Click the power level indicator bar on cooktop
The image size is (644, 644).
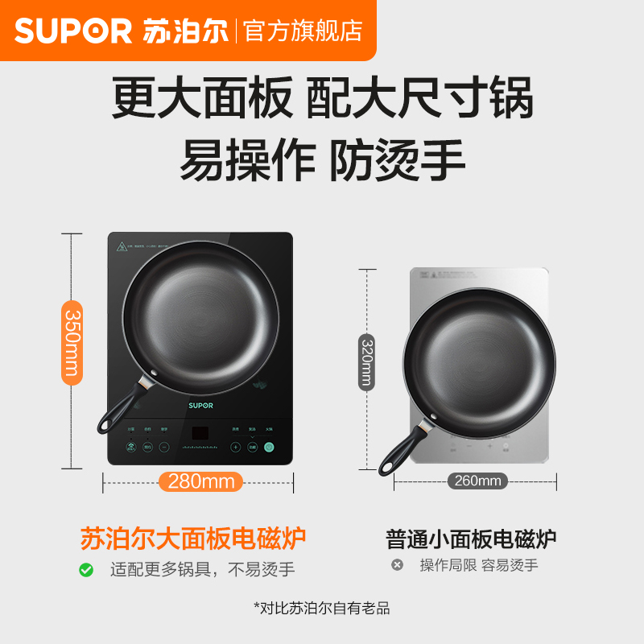(200, 447)
